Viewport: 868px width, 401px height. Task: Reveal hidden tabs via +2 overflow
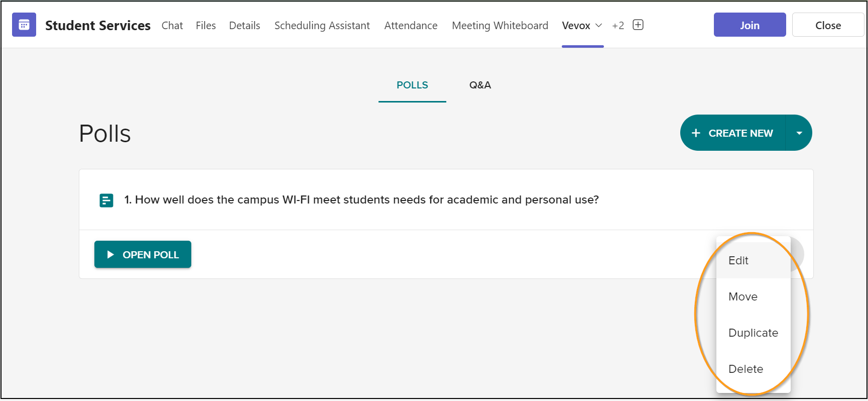point(618,25)
